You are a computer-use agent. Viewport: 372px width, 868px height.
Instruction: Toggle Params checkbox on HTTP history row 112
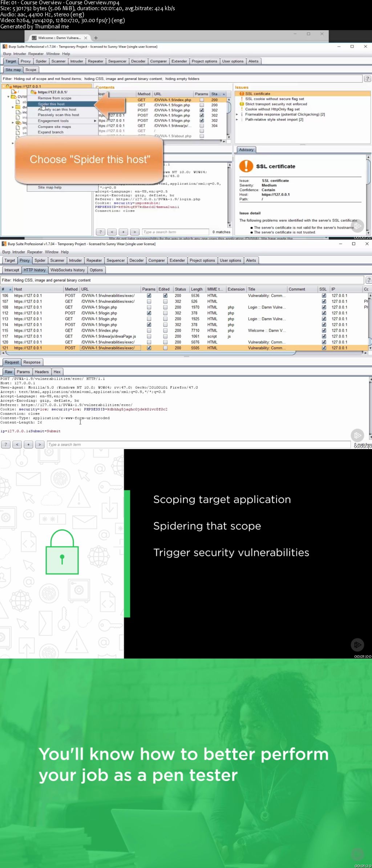[149, 313]
